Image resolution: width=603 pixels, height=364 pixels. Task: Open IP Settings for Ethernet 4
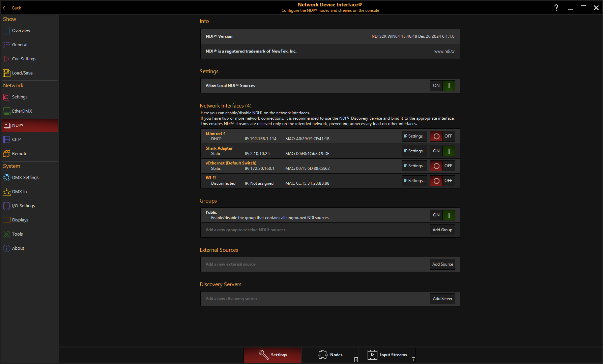[414, 136]
